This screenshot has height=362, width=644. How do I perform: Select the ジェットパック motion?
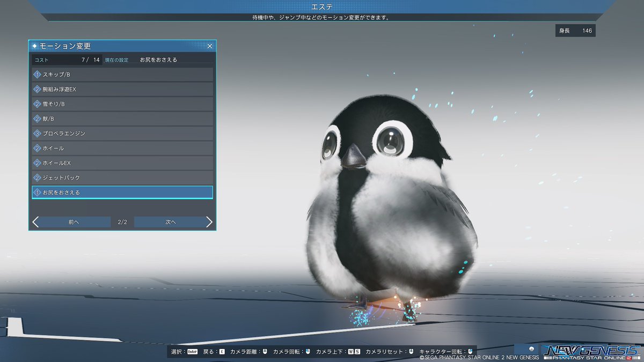[122, 178]
